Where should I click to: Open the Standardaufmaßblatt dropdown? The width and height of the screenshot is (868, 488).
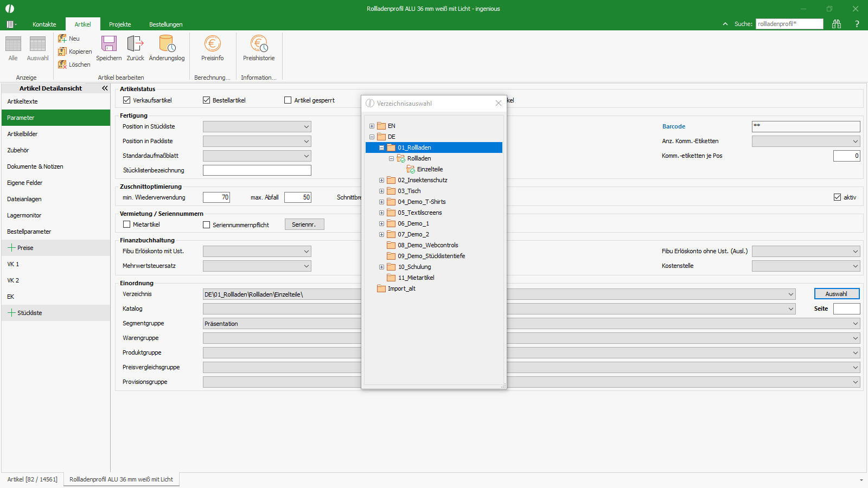[307, 156]
